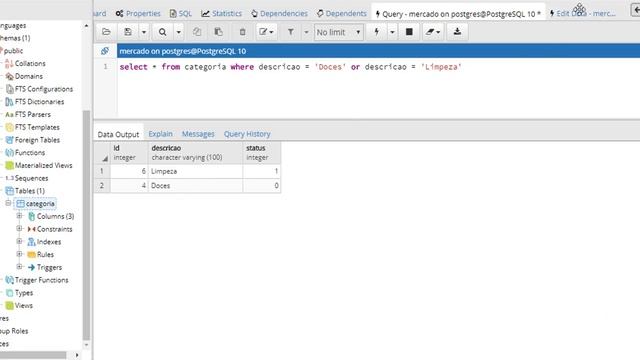Select Domains in the browser tree
The width and height of the screenshot is (640, 360).
point(29,76)
